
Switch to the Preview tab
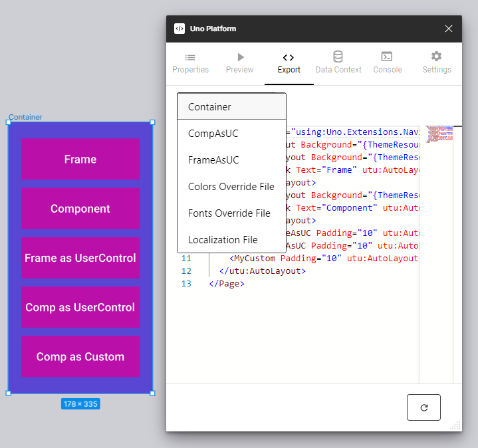tap(239, 63)
